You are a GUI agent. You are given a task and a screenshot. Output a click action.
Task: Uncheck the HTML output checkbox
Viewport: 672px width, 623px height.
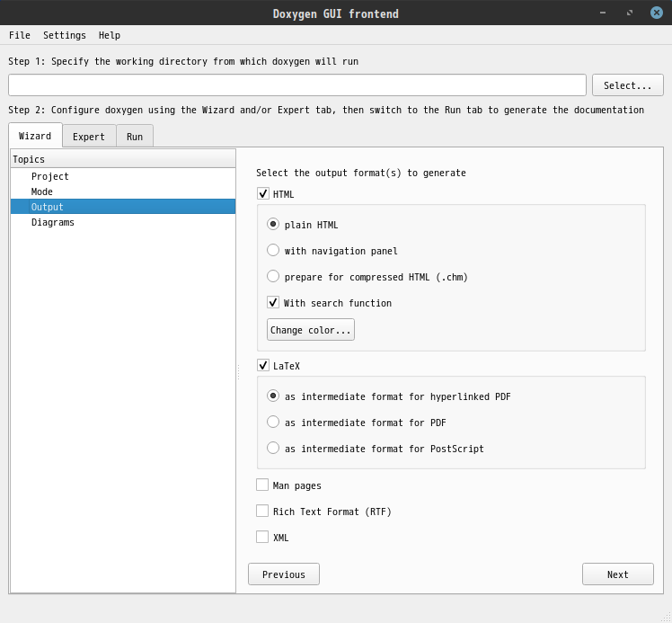[262, 194]
